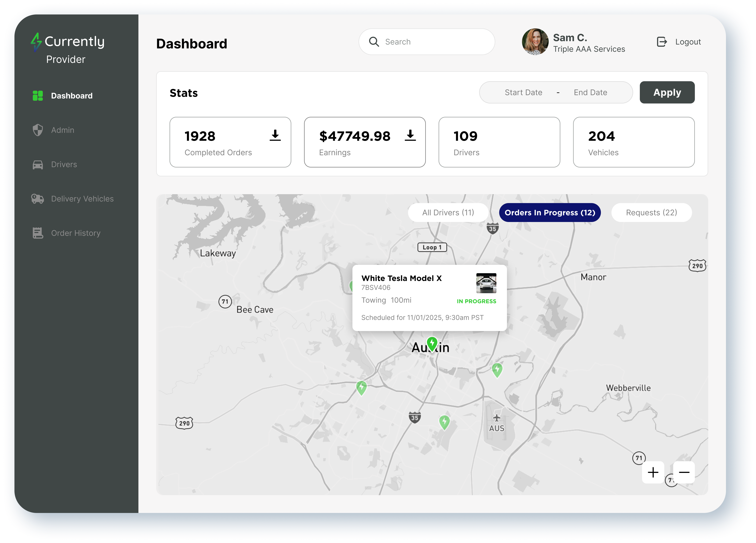Click the 290 highway shield near Manor

[x=697, y=266]
